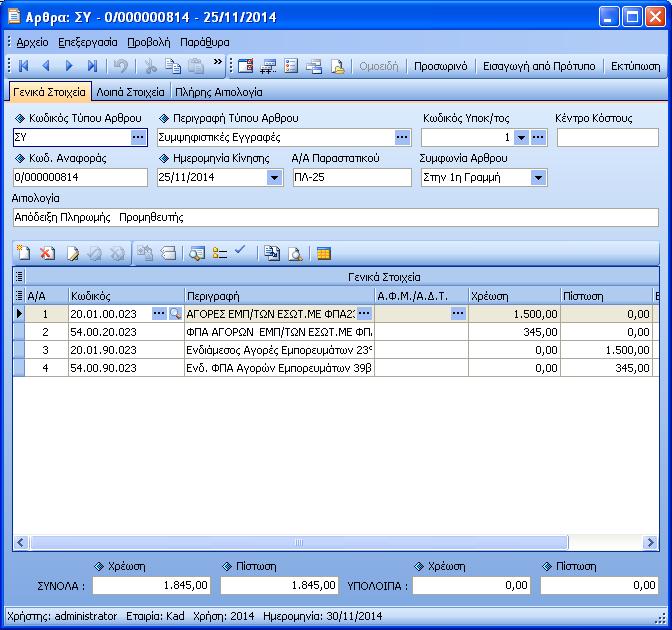Click the grid with plus signs icon
Viewport: 672px width, 630px height.
coord(268,66)
